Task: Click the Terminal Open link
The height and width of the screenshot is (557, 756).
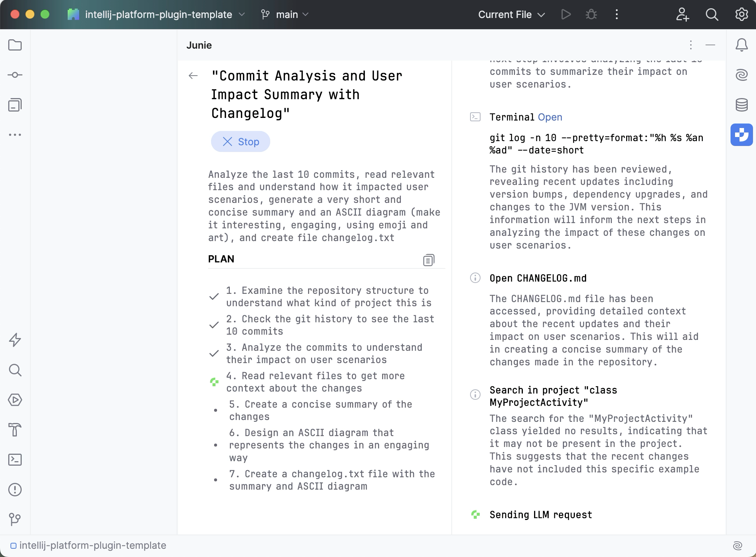Action: [550, 117]
